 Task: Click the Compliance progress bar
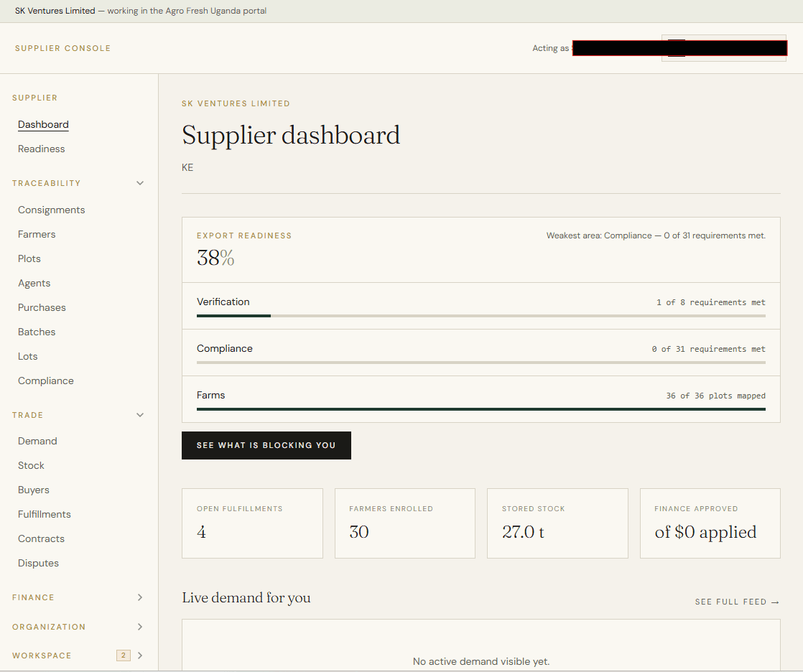click(481, 363)
